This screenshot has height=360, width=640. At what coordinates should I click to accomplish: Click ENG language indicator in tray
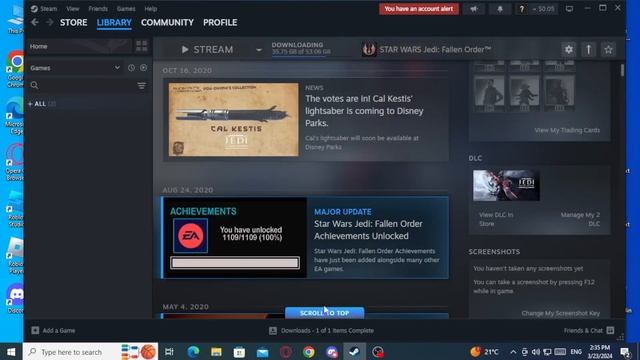click(576, 351)
